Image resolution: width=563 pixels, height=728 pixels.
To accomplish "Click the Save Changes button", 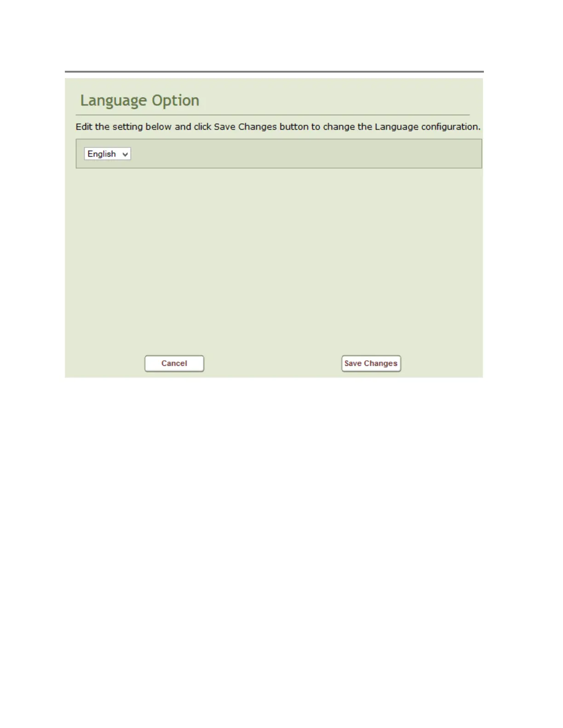I will 371,364.
